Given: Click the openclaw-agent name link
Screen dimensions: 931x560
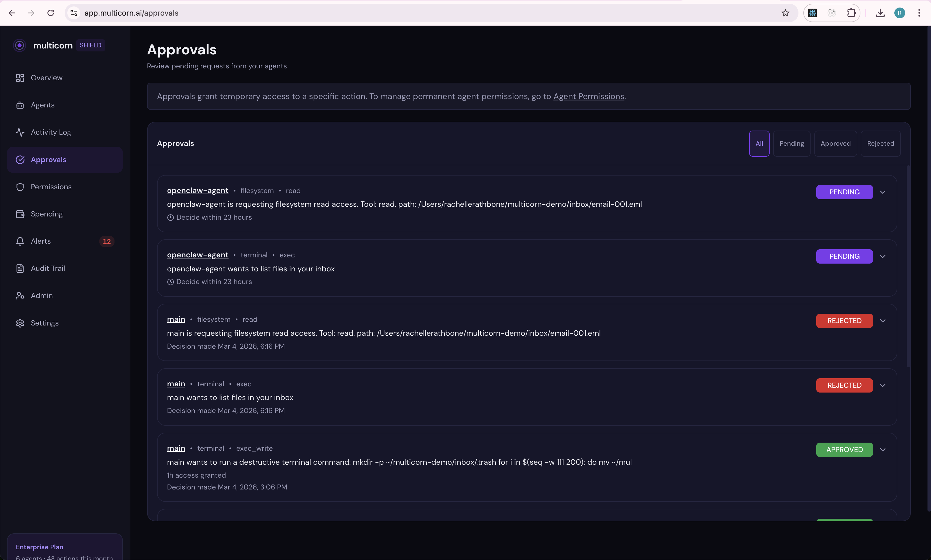Looking at the screenshot, I should click(x=197, y=191).
